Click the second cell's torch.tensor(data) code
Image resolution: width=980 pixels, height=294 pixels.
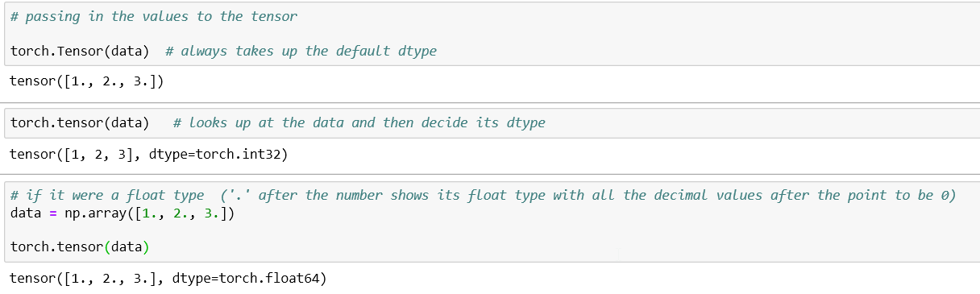point(80,122)
